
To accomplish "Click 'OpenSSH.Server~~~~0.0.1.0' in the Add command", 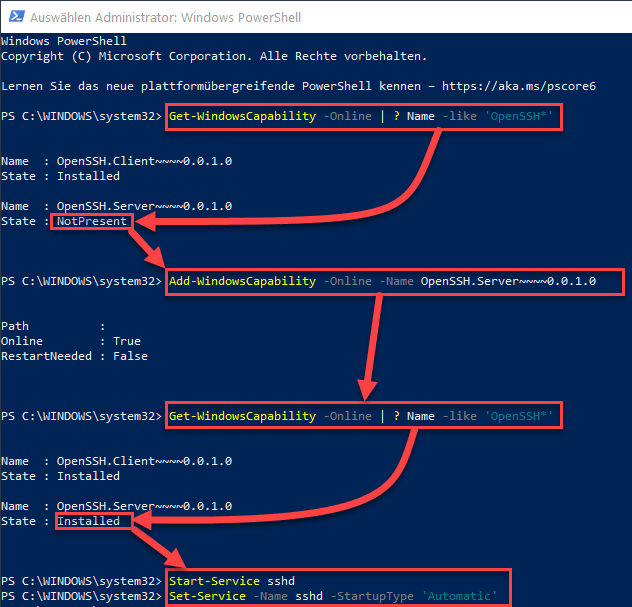I will click(508, 281).
